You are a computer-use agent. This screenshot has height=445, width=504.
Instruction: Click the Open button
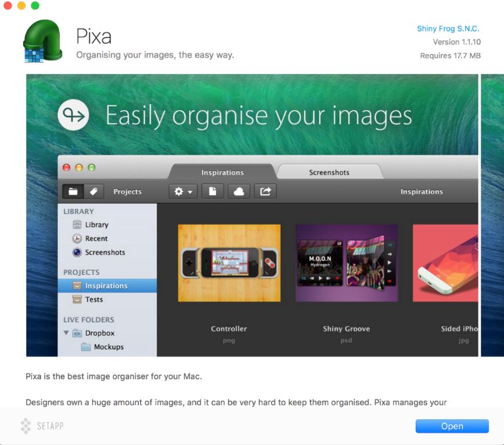452,426
